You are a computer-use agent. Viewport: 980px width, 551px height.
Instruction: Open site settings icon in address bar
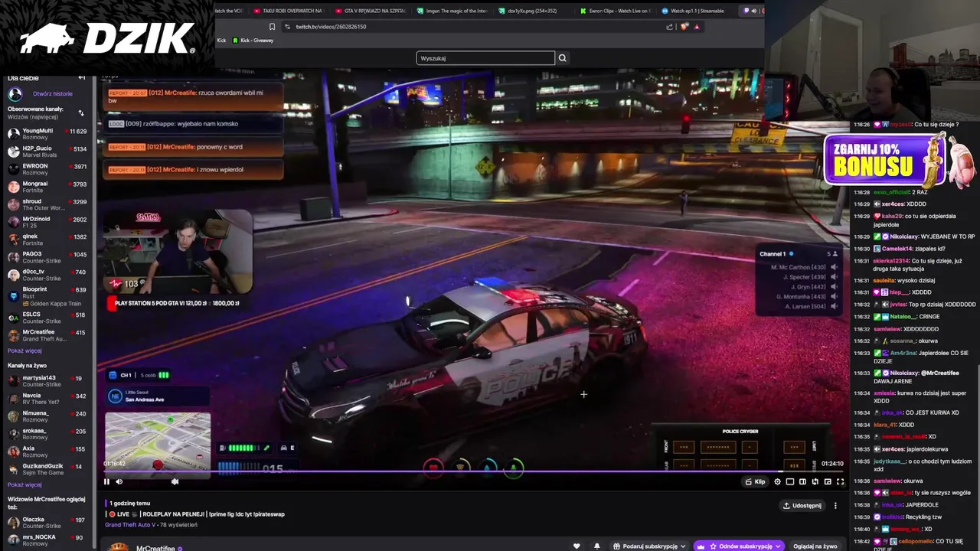coord(287,27)
